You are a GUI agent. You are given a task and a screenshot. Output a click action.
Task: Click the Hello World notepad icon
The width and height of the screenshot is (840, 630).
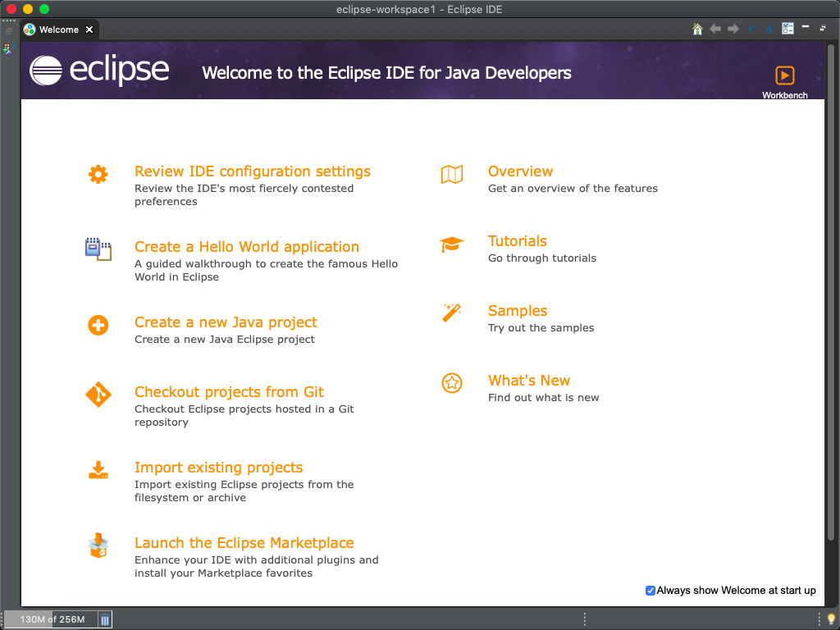pos(98,249)
